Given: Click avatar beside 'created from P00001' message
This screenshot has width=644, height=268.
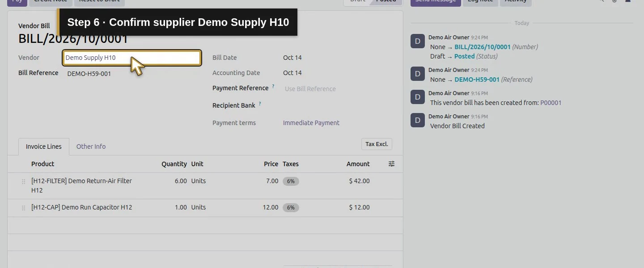Looking at the screenshot, I should point(417,97).
